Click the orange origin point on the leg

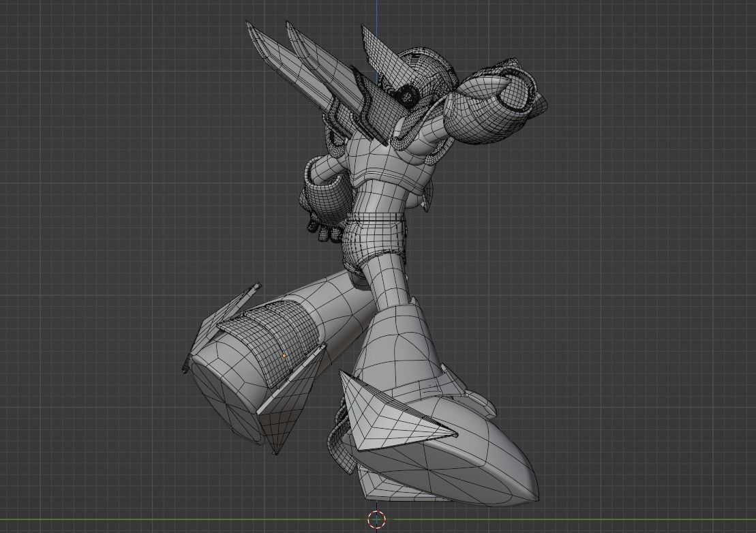[x=284, y=356]
